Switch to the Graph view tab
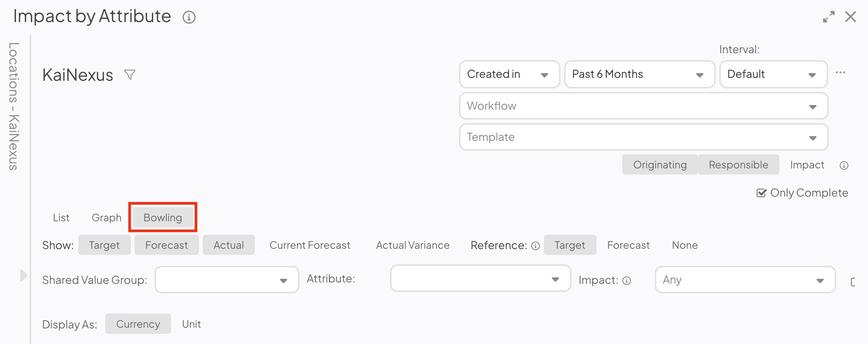Screen dimensions: 868x344 (106, 218)
